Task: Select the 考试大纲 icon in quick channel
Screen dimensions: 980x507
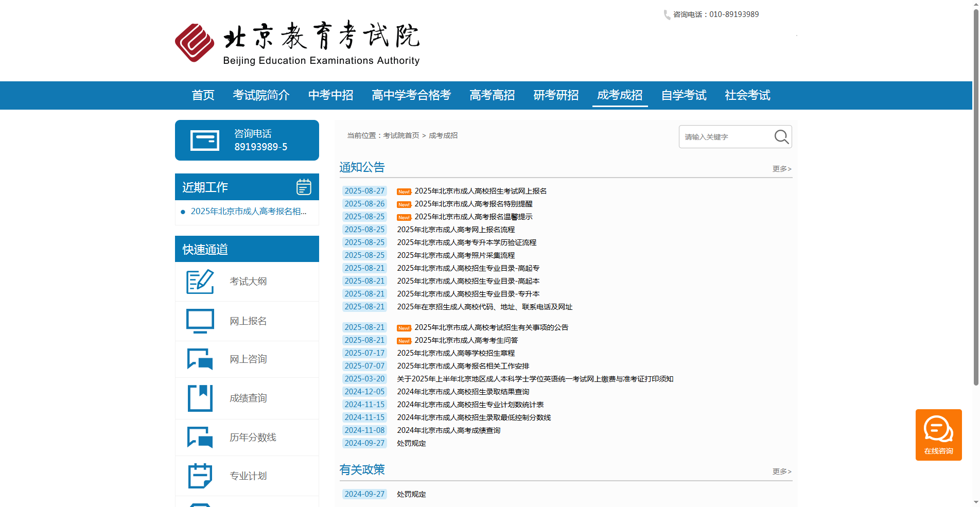Action: [200, 282]
